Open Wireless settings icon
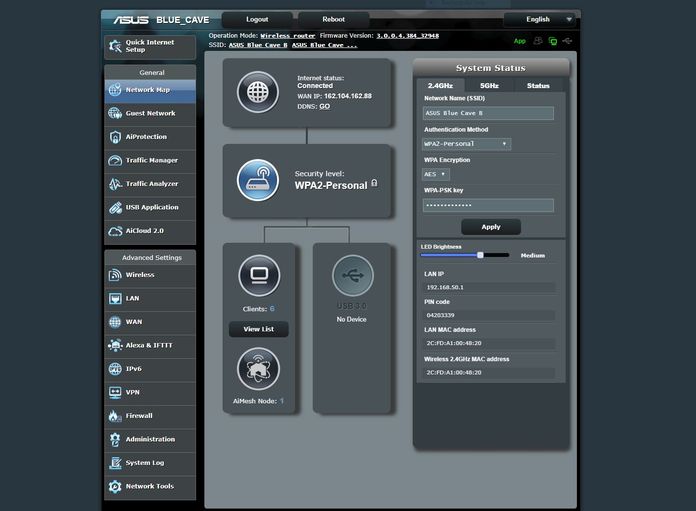Screen dimensions: 696x511 pos(115,275)
